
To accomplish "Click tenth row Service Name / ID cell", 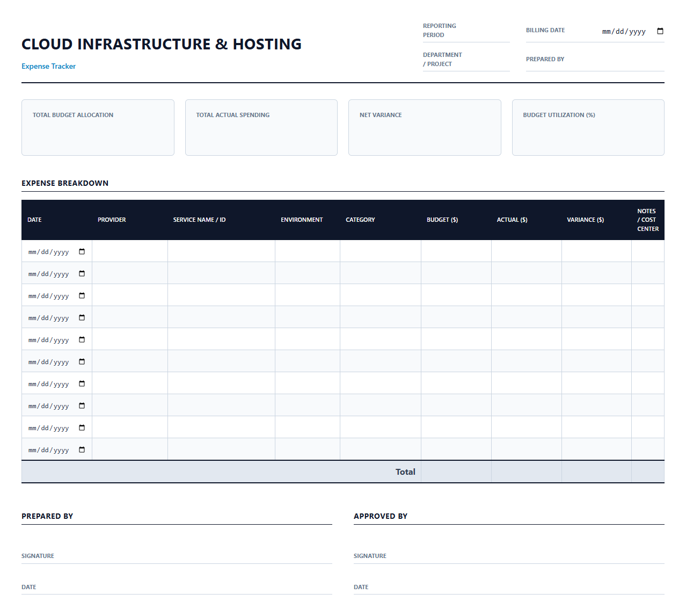I will click(x=222, y=450).
